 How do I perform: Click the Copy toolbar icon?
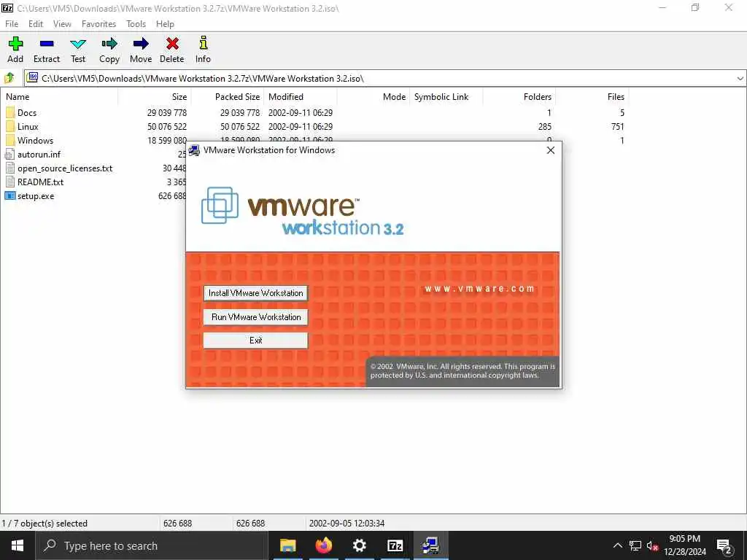coord(109,44)
